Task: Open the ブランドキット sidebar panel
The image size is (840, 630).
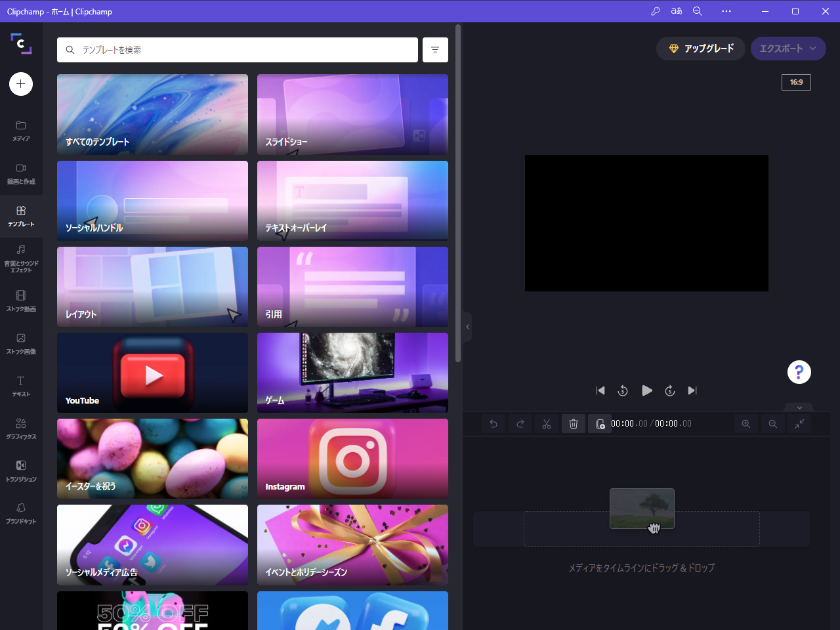Action: [21, 513]
